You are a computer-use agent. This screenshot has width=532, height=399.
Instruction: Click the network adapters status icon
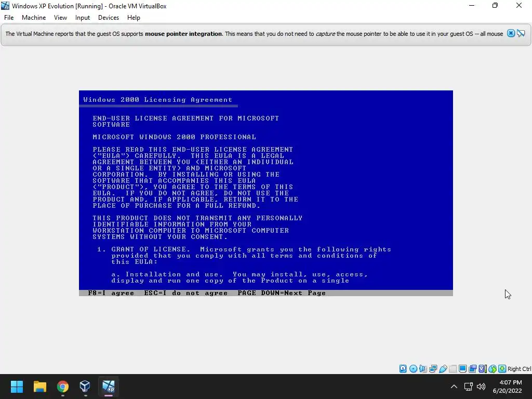click(433, 369)
